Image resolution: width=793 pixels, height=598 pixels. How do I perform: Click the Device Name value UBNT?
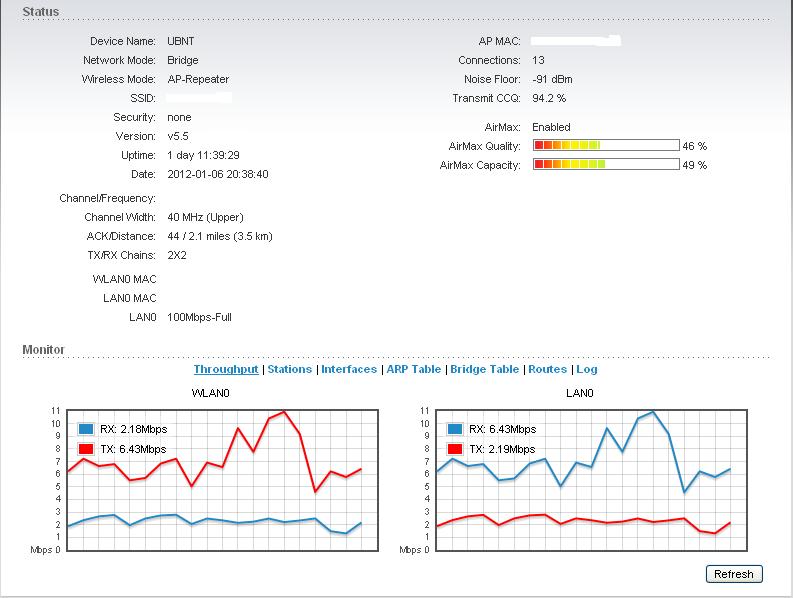coord(183,41)
